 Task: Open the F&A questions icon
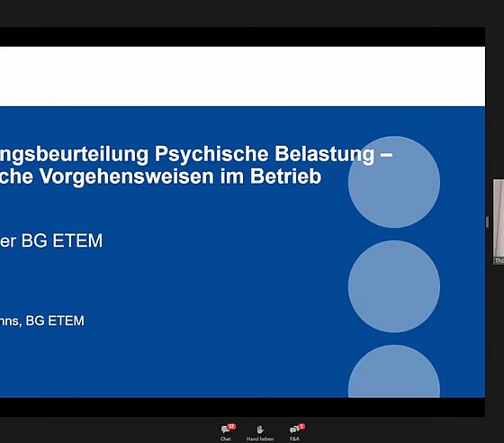coord(294,429)
